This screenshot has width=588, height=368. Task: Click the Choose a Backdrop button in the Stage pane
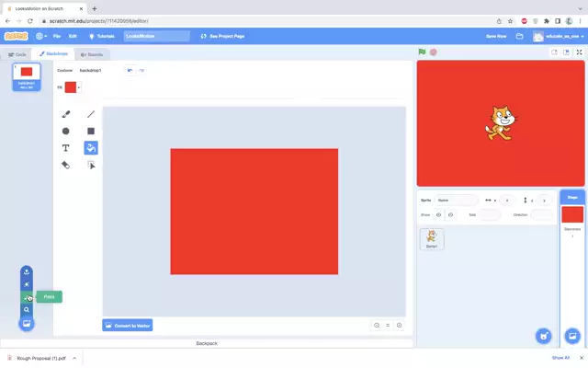(572, 336)
